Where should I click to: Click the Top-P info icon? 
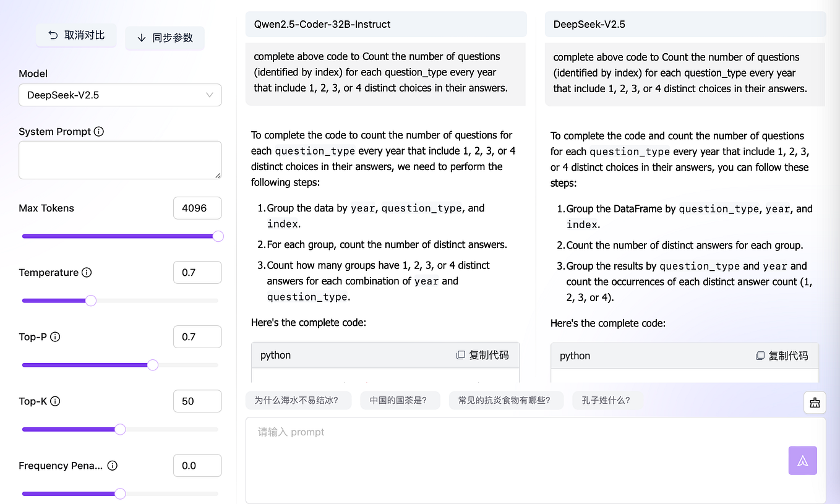pyautogui.click(x=55, y=337)
